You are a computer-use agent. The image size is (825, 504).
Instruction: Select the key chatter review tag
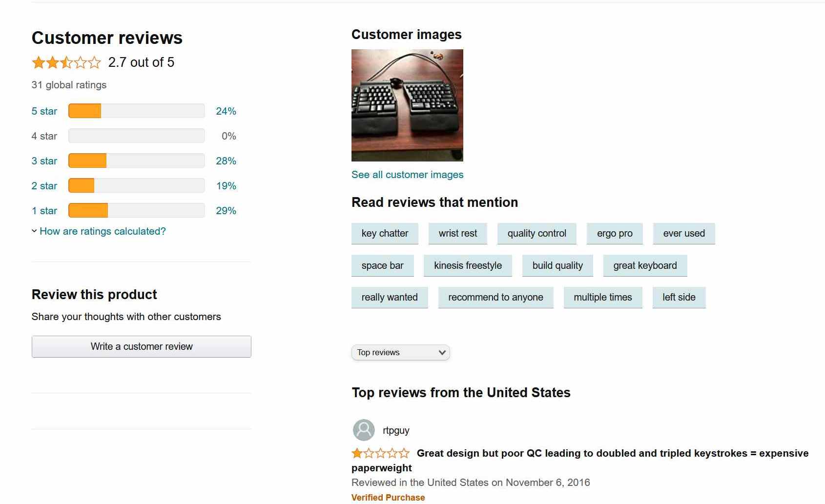(x=385, y=233)
